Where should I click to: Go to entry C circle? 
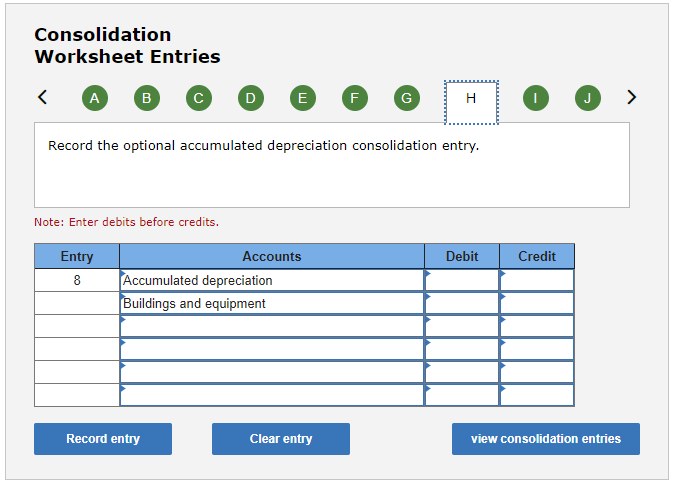click(199, 98)
